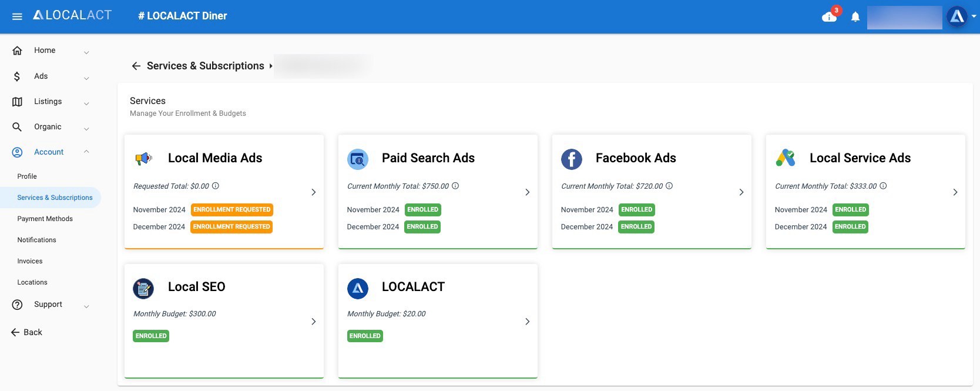Click the Local SEO Enrolled badge
This screenshot has height=391, width=980.
click(151, 336)
